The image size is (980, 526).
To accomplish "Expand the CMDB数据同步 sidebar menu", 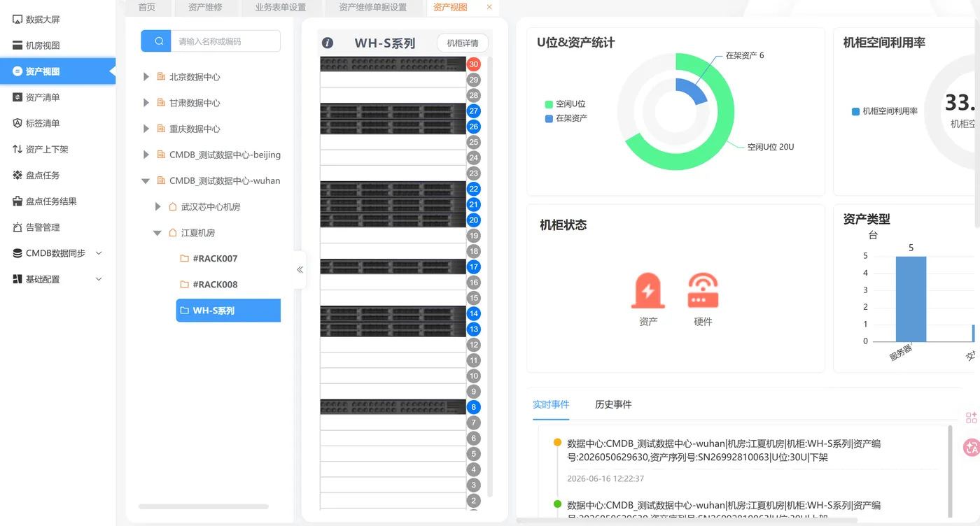I will pyautogui.click(x=57, y=253).
